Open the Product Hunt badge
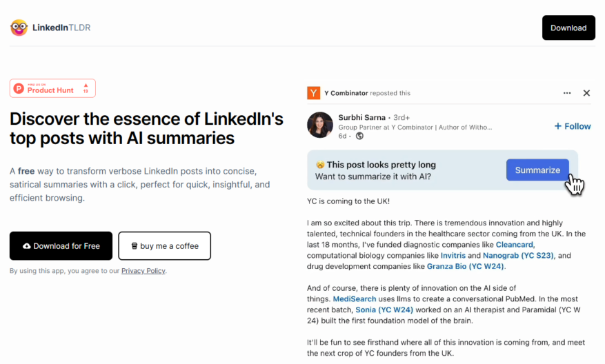Image resolution: width=605 pixels, height=364 pixels. [52, 88]
